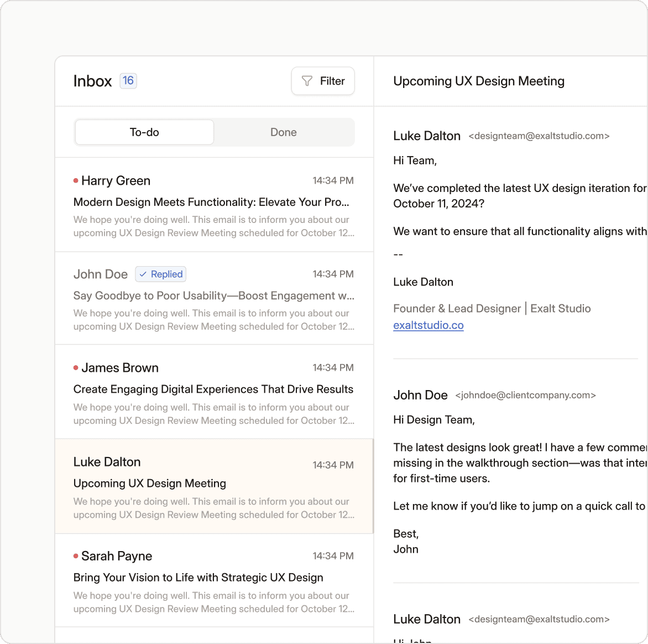Click the Inbox heading
The image size is (648, 644).
pyautogui.click(x=92, y=81)
